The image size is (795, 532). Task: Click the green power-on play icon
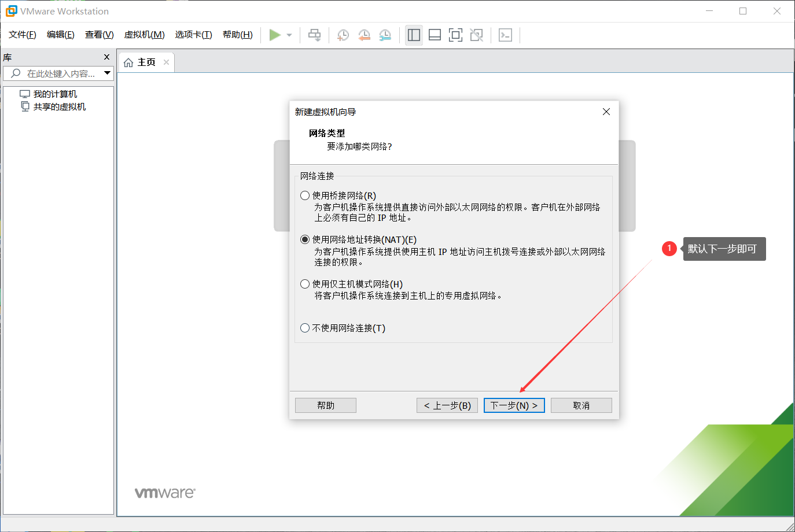(275, 35)
